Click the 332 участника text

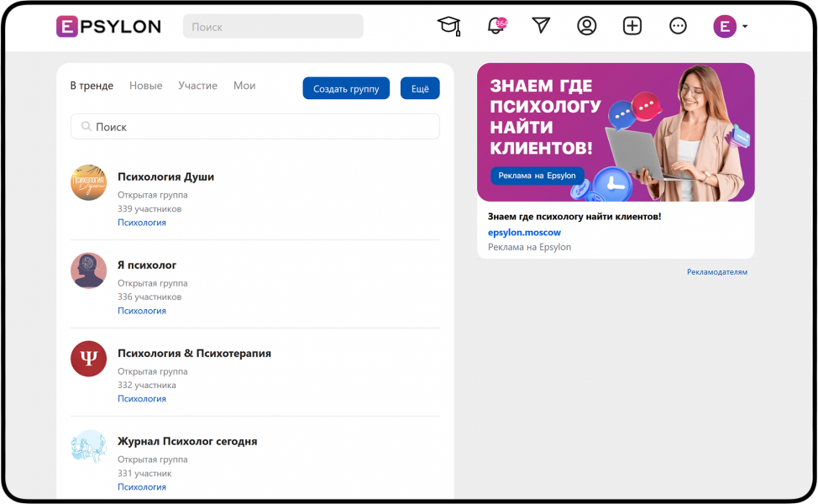147,385
